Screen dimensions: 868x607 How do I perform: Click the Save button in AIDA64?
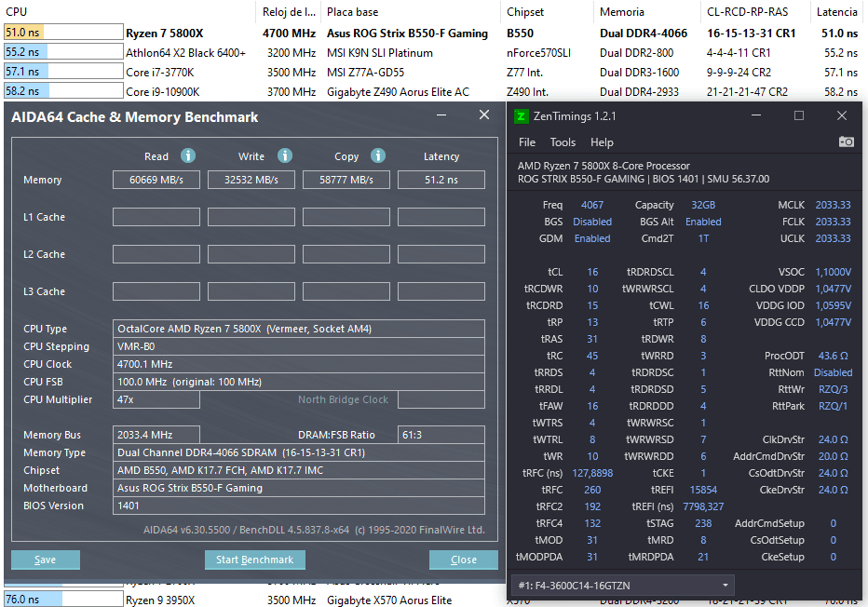point(46,560)
